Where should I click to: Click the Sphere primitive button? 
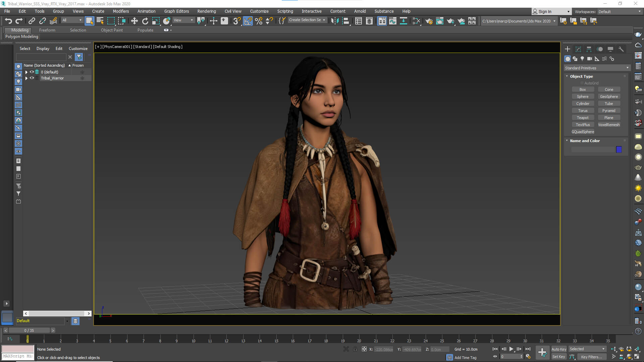click(583, 97)
